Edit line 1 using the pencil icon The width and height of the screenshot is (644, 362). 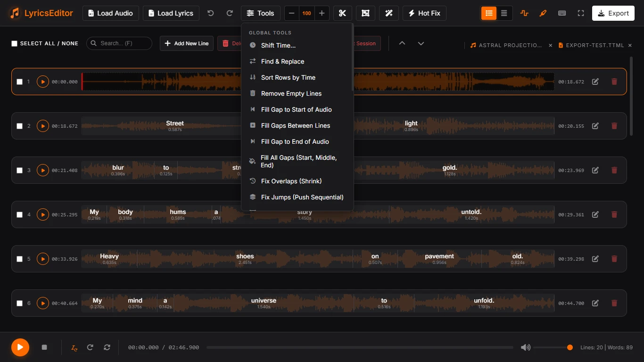coord(595,82)
